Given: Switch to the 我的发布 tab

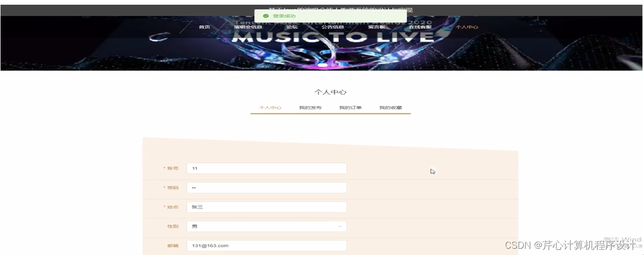Looking at the screenshot, I should click(x=310, y=107).
